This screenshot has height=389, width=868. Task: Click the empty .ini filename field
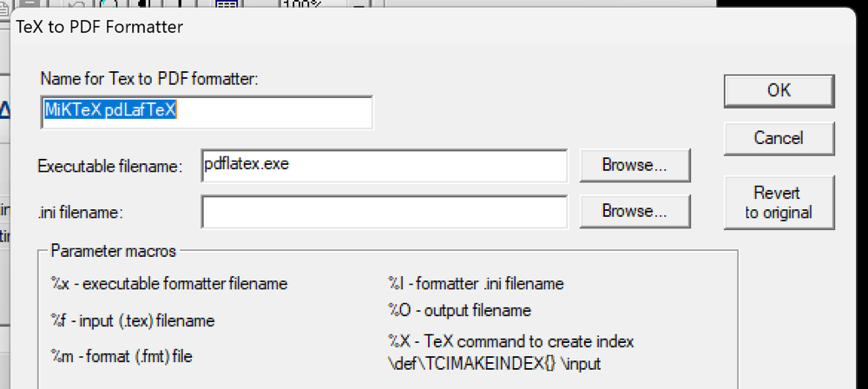(385, 211)
